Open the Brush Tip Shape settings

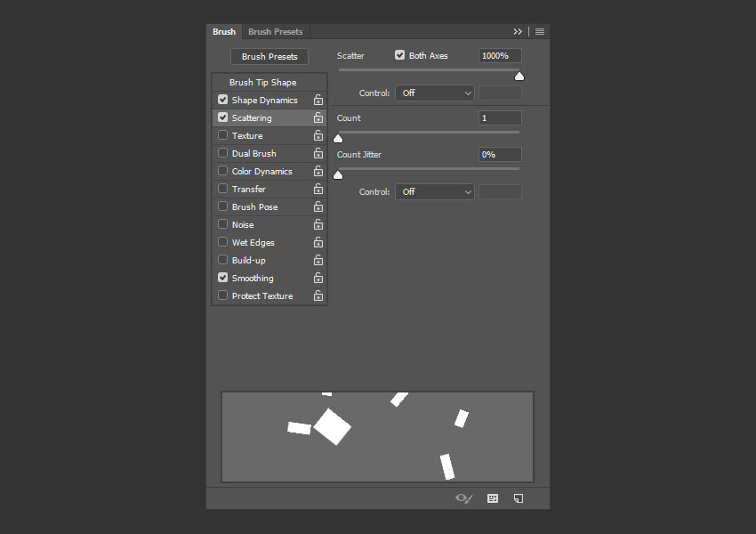262,82
